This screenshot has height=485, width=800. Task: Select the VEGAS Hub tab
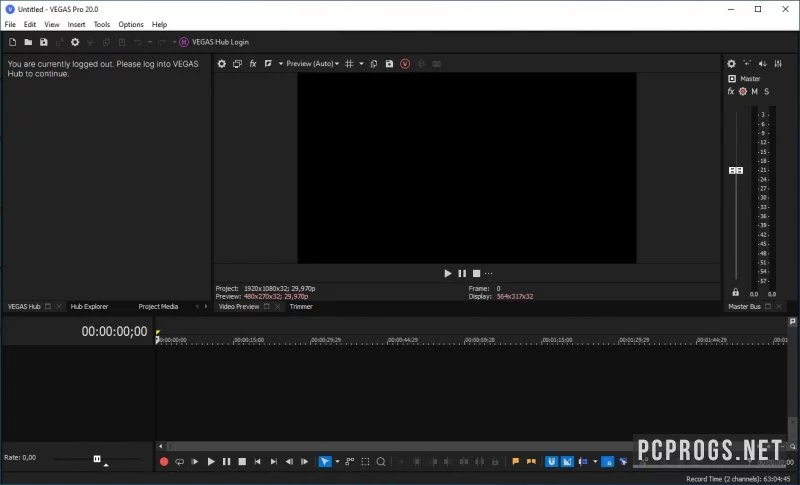[x=23, y=307]
